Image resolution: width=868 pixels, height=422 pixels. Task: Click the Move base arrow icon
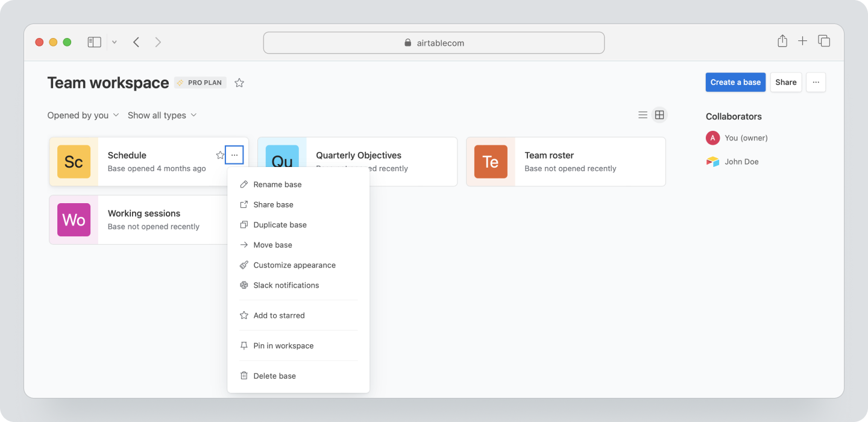coord(244,245)
